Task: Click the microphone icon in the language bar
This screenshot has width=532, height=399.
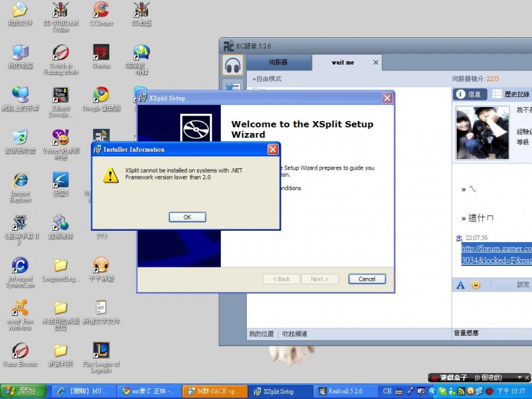Action: (410, 391)
